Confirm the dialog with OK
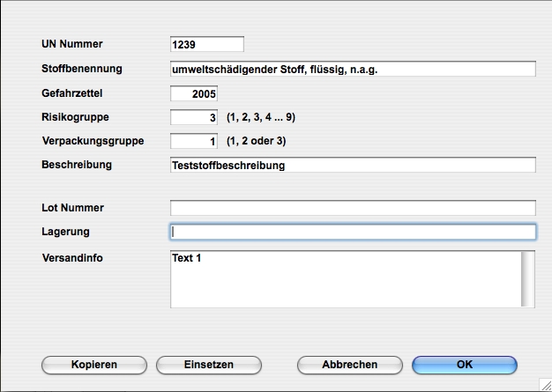This screenshot has width=552, height=392. 464,365
